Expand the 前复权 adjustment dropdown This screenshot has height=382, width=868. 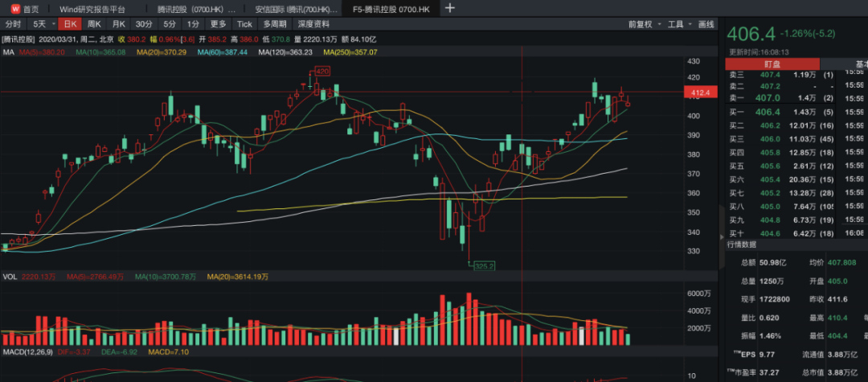[x=644, y=24]
